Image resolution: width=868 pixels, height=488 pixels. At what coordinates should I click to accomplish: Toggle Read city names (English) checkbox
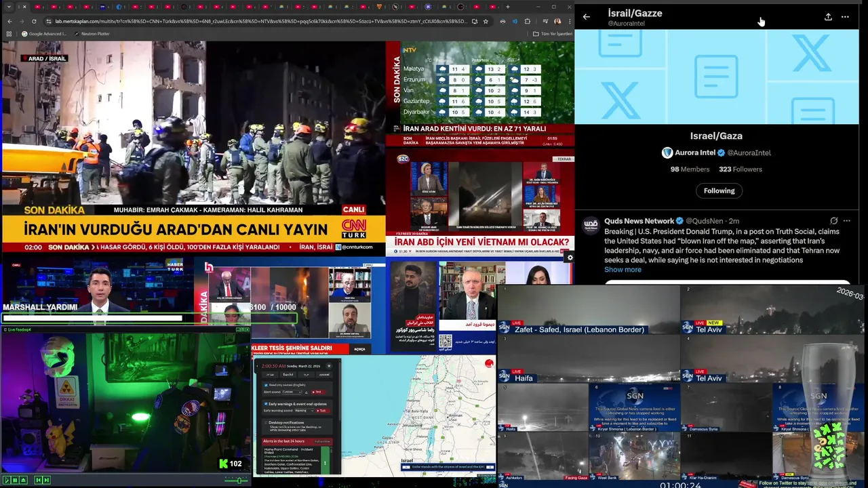tap(266, 385)
